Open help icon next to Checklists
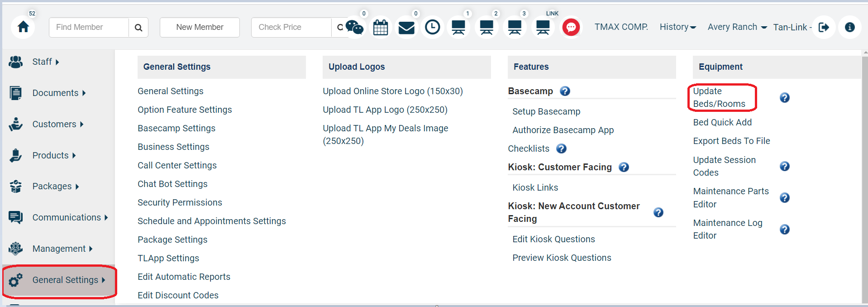 coord(561,149)
